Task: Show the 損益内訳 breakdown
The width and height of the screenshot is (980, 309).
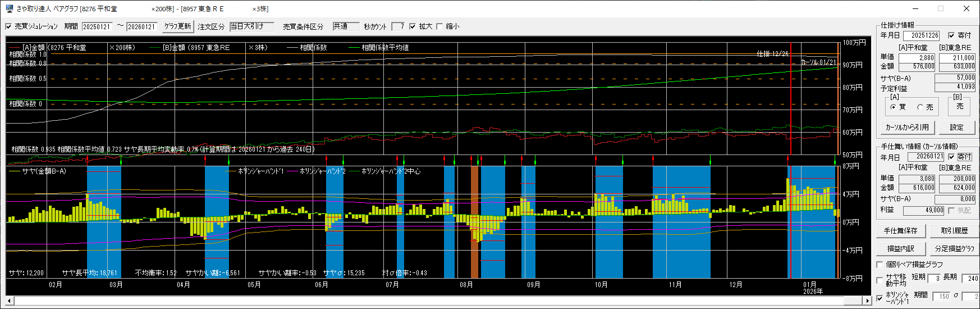Action: click(x=900, y=248)
